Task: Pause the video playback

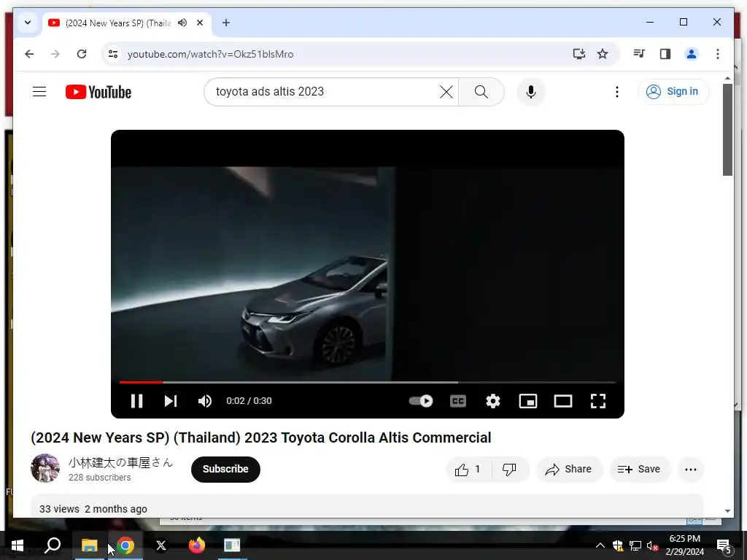Action: 136,401
